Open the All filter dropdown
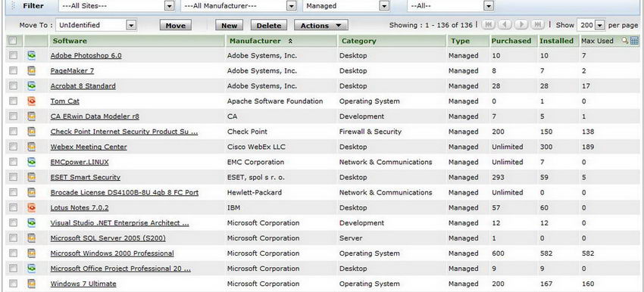This screenshot has width=644, height=292. pos(451,6)
